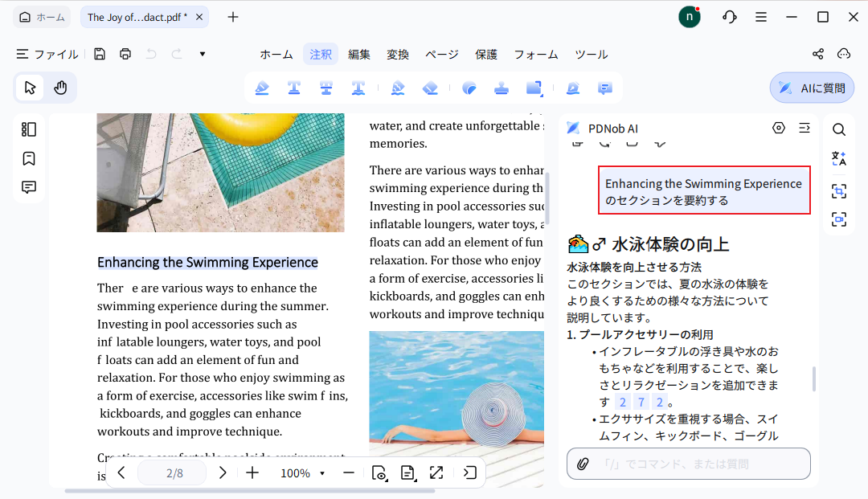Toggle the selection arrow tool
Screen dimensions: 868x499
point(29,87)
